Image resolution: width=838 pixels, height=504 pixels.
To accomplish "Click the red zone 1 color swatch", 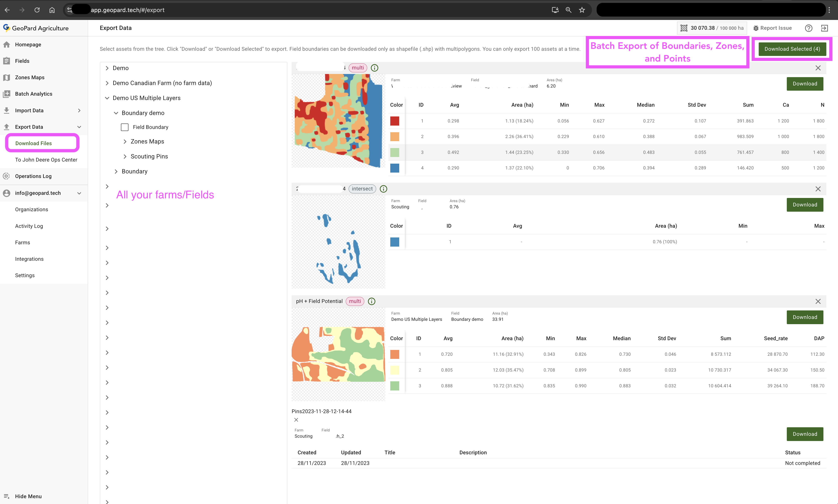I will [394, 121].
